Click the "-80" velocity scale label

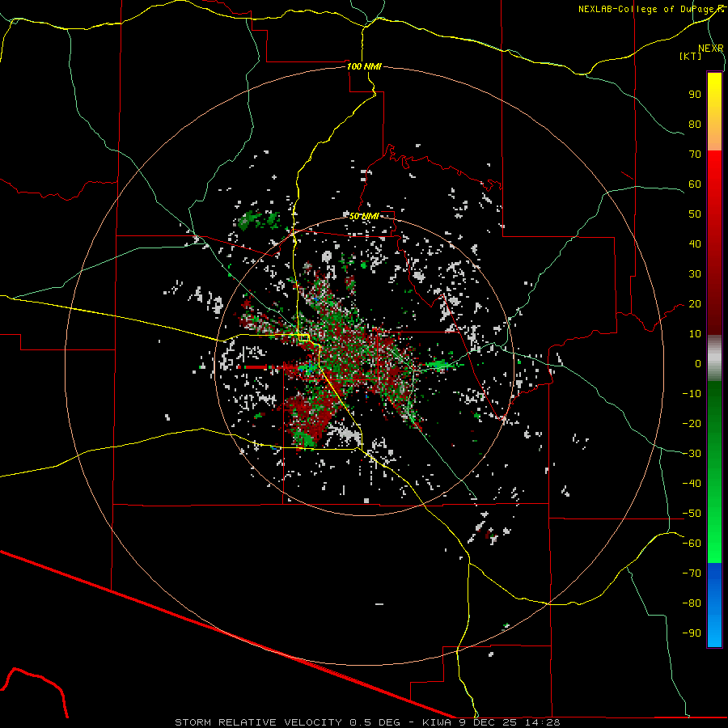692,603
